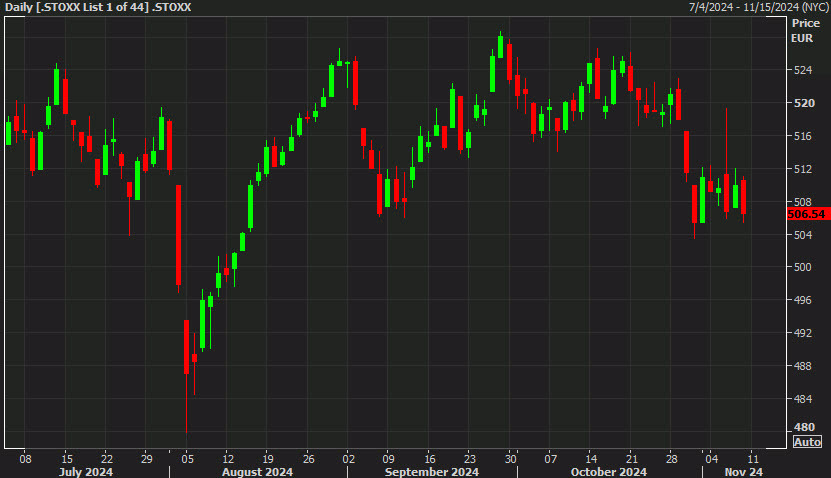The width and height of the screenshot is (831, 478).
Task: Click the 'July 2024' month label
Action: 86,472
